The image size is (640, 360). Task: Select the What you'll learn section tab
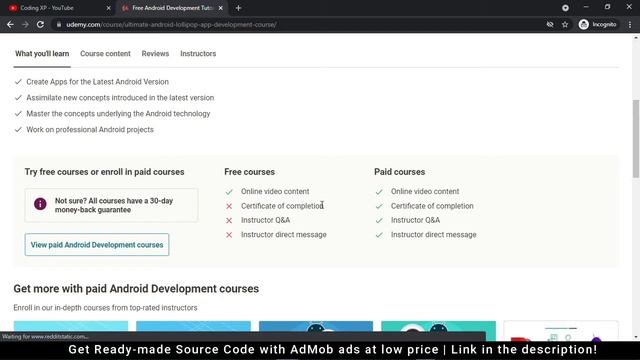point(42,53)
